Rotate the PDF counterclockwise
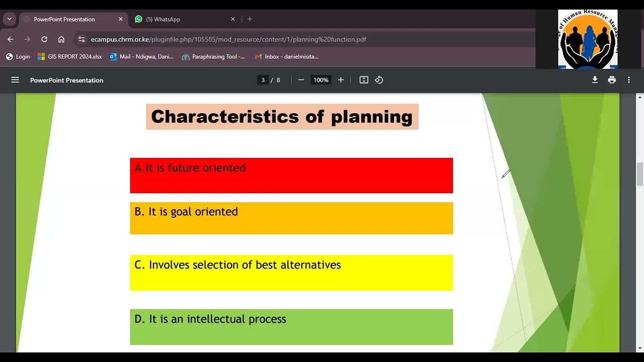The height and width of the screenshot is (362, 644). point(379,80)
